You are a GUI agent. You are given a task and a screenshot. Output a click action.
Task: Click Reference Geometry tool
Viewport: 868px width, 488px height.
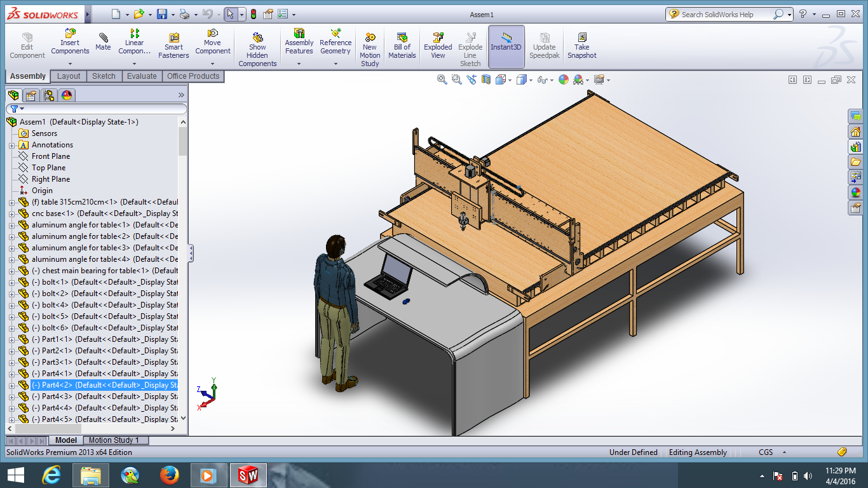tap(336, 42)
